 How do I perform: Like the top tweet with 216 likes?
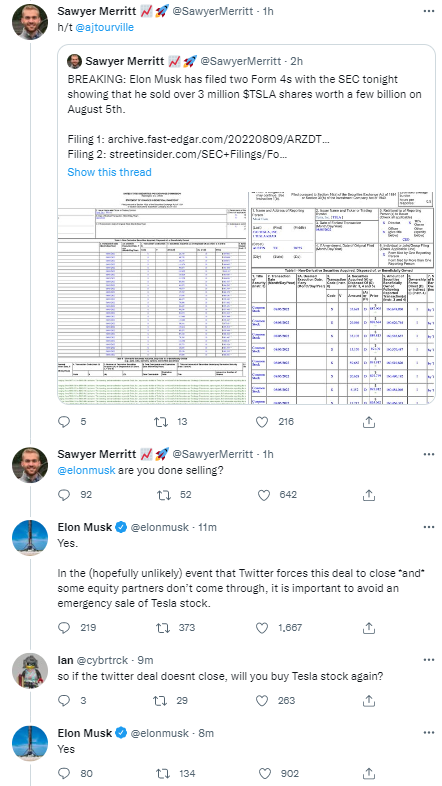point(262,422)
